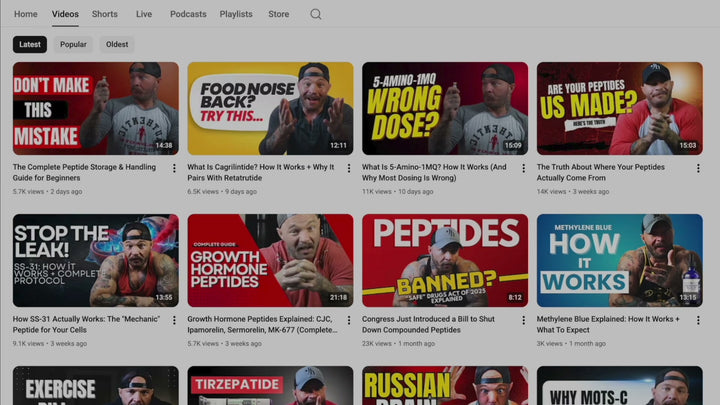
Task: Sort videos by Latest
Action: [30, 45]
